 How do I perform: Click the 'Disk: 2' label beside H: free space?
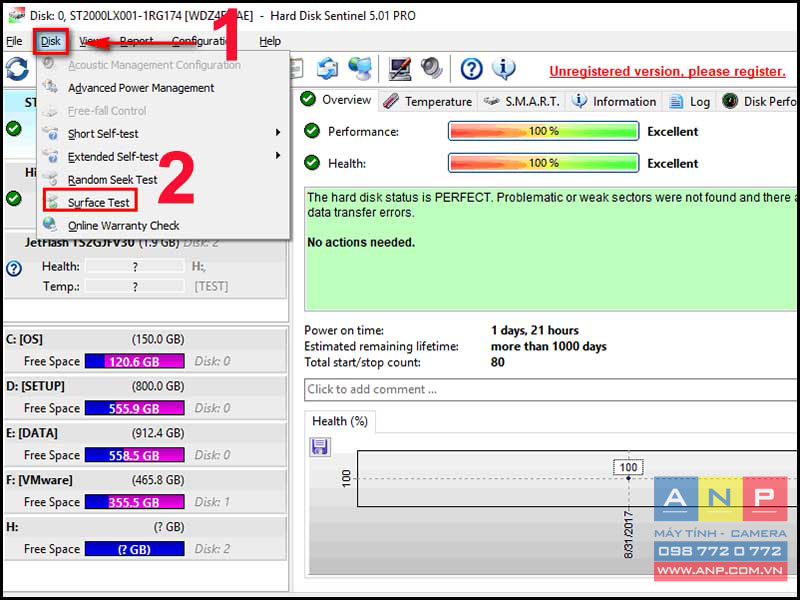pyautogui.click(x=212, y=549)
